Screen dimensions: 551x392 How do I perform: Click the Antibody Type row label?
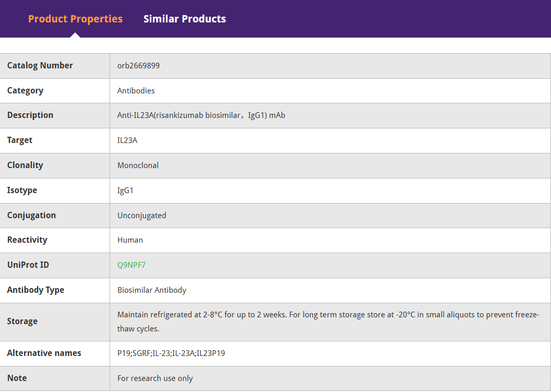[x=35, y=290]
